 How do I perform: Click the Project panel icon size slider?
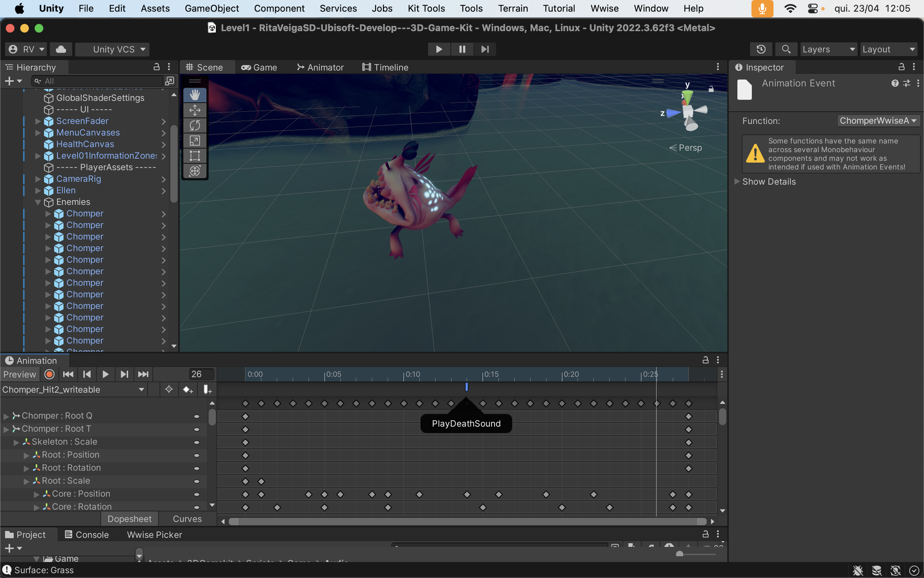(680, 554)
